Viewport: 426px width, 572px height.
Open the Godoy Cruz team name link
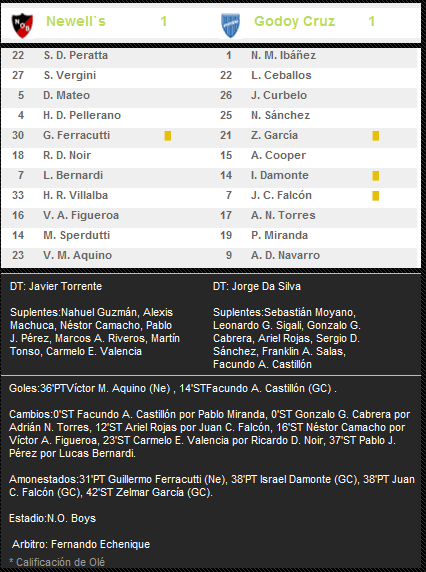click(294, 21)
